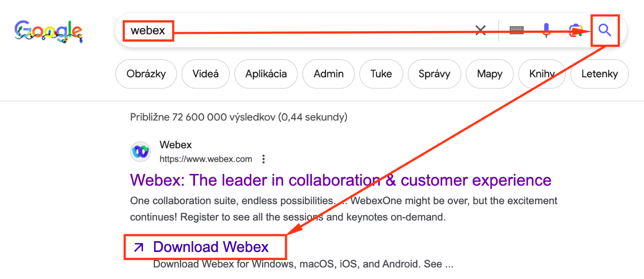The width and height of the screenshot is (644, 279).
Task: Open the on-screen keyboard icon
Action: (x=516, y=30)
